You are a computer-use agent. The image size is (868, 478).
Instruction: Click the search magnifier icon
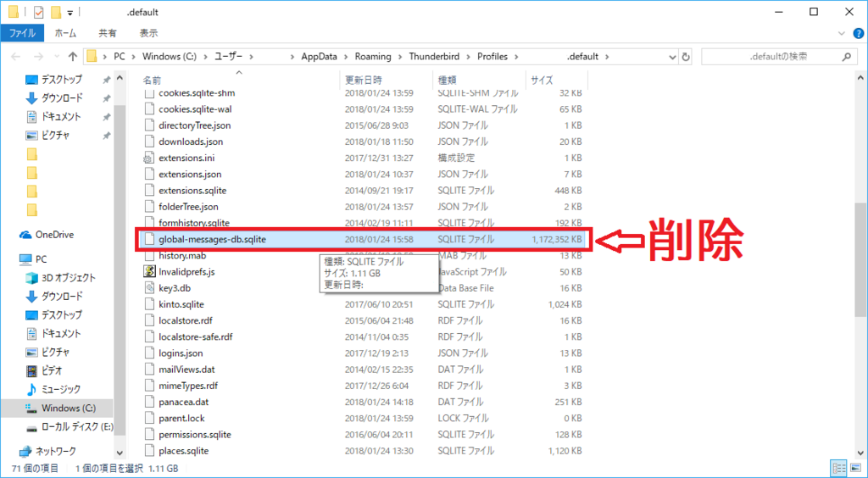(x=847, y=57)
